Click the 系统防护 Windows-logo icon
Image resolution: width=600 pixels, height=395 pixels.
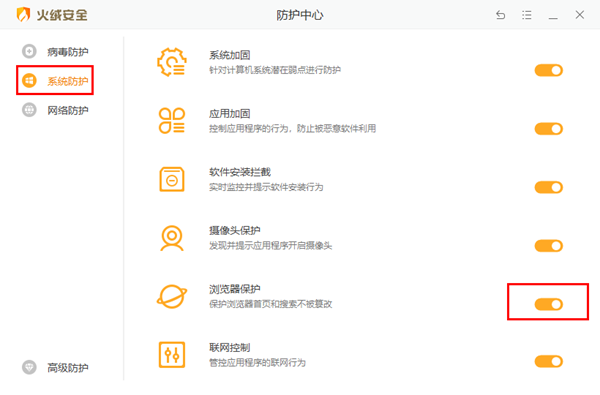tap(29, 81)
